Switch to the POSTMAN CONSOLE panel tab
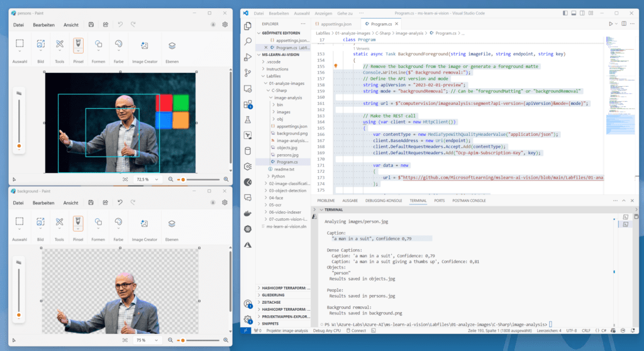 469,201
